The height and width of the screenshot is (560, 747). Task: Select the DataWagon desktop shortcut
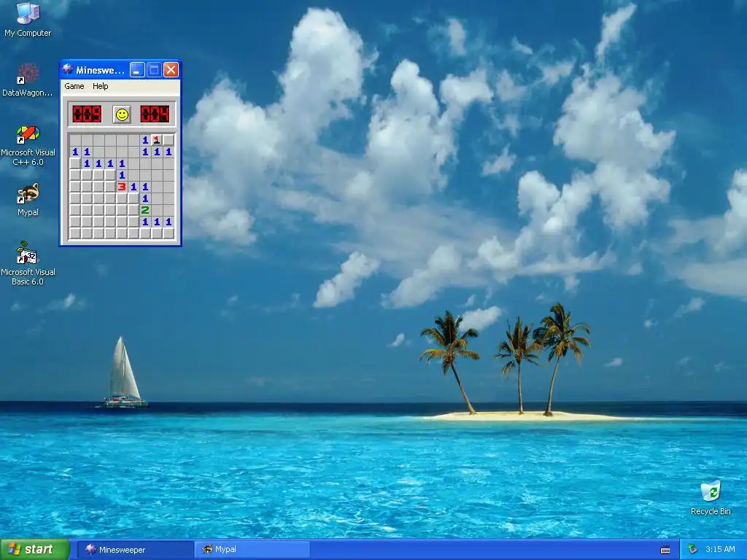pos(28,79)
